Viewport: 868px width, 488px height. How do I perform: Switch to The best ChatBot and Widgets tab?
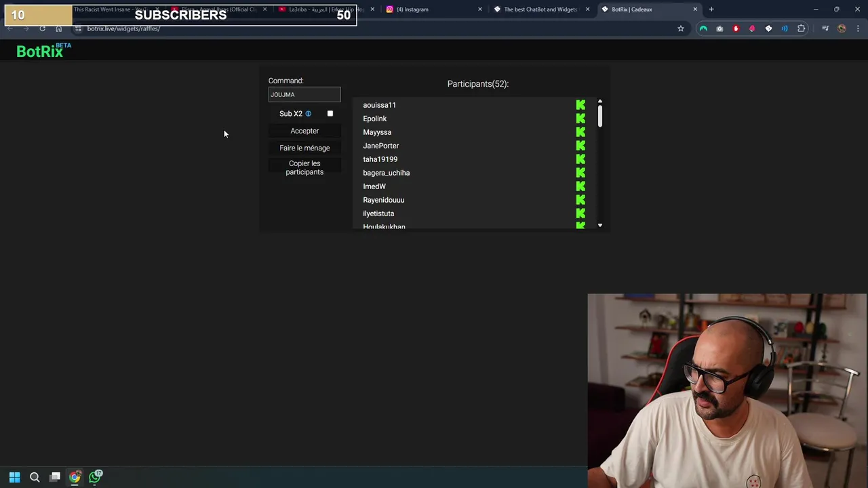coord(540,9)
